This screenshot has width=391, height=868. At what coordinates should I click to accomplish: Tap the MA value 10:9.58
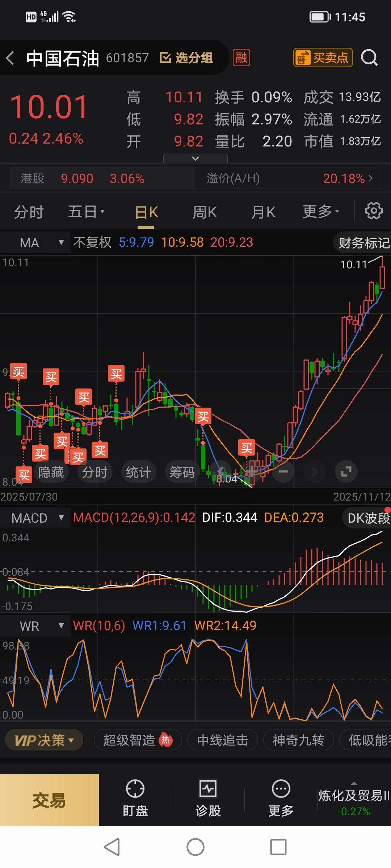click(x=182, y=242)
